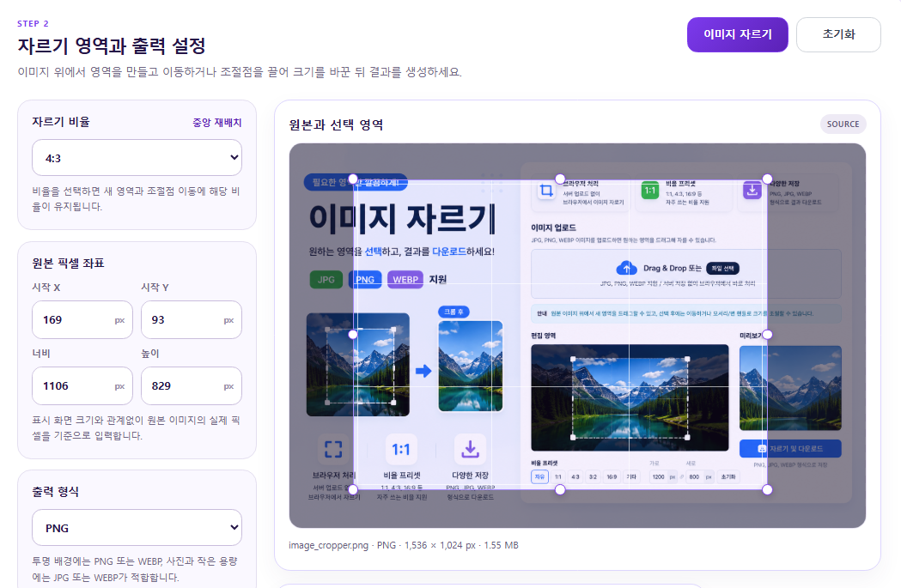Click the 자르기 비율 label

[61, 122]
